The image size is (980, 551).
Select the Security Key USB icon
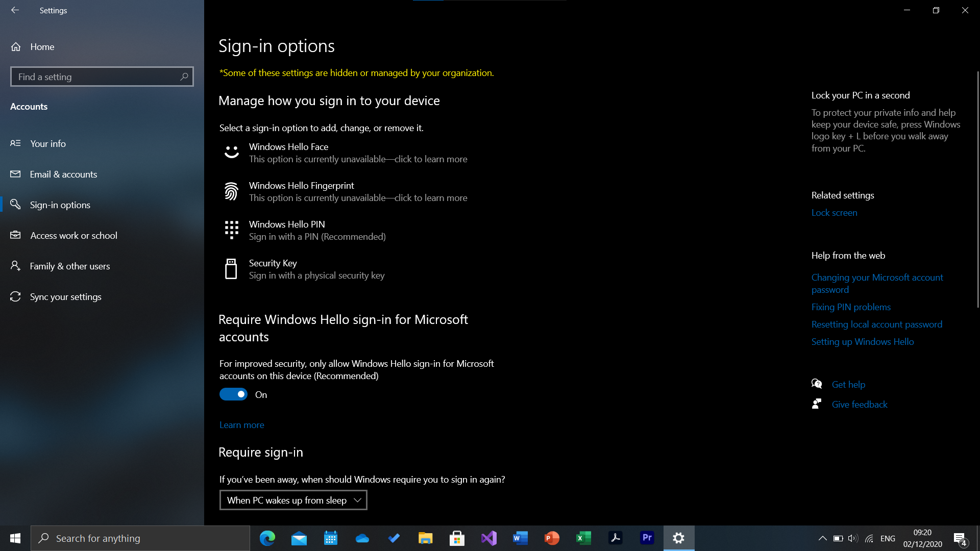coord(231,269)
